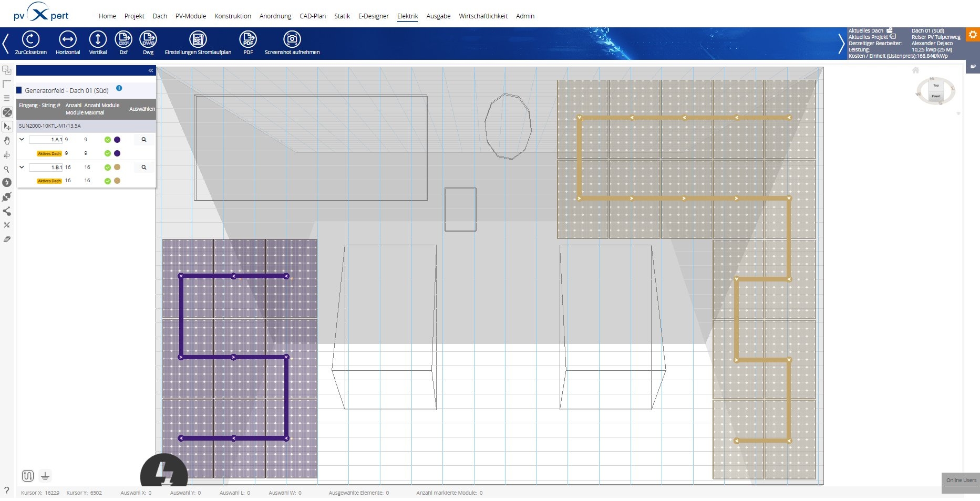
Task: Activate the Zoom magnifier tool
Action: pos(7,170)
